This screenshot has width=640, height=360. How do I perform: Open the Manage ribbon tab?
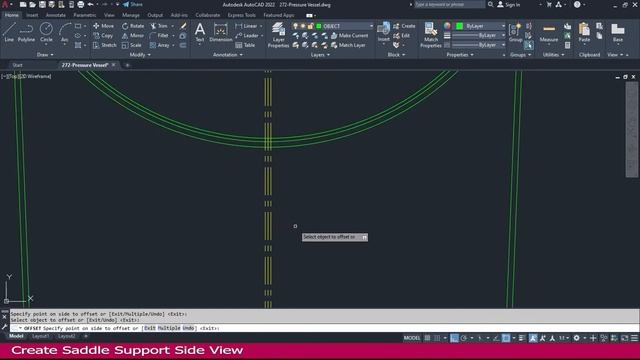coord(131,15)
